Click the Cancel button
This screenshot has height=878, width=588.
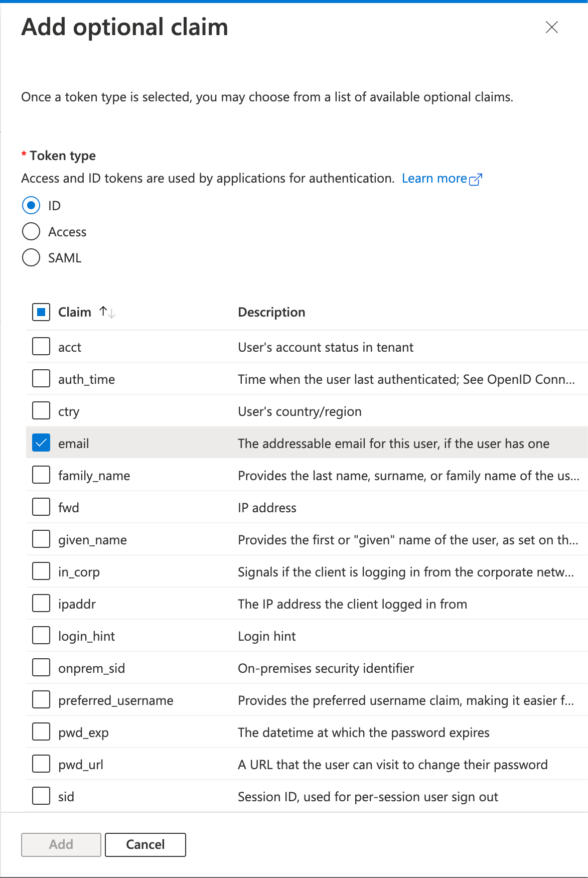coord(145,844)
